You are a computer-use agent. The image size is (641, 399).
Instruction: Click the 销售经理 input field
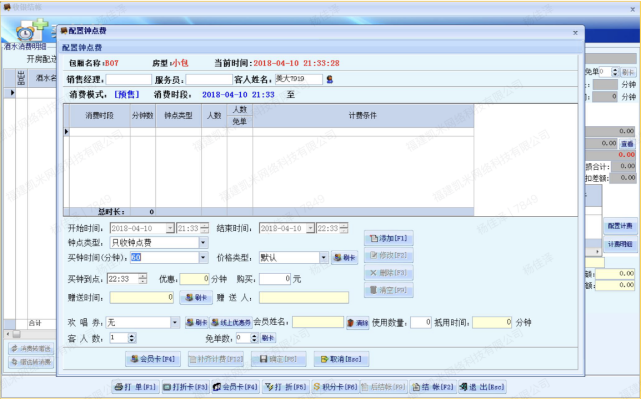(x=129, y=79)
